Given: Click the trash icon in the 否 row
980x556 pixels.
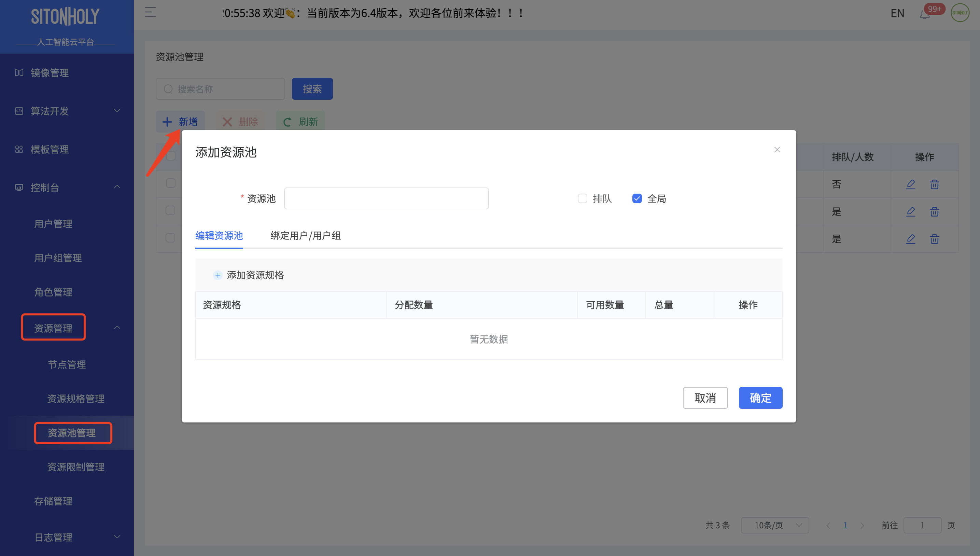Looking at the screenshot, I should [x=934, y=184].
